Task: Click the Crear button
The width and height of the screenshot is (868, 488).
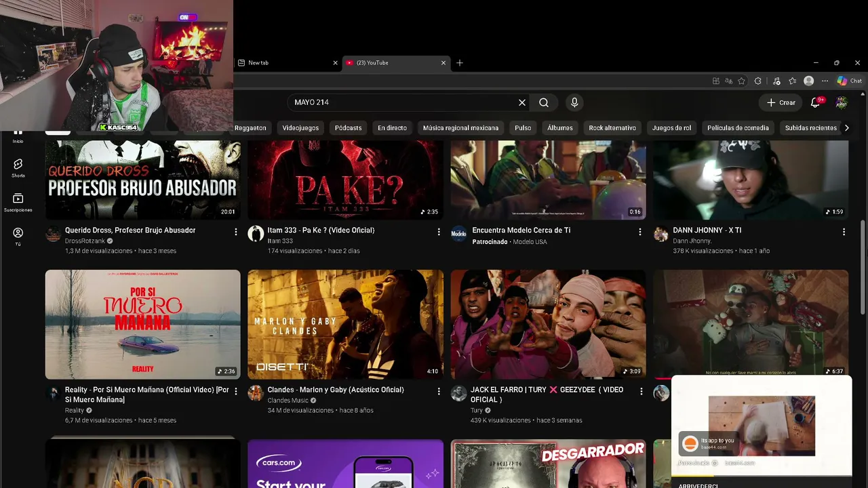Action: click(x=781, y=102)
